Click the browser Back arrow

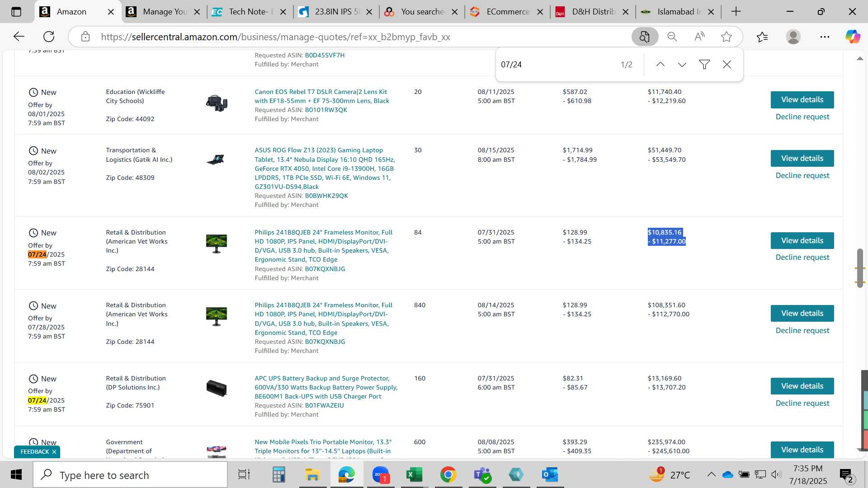tap(19, 37)
